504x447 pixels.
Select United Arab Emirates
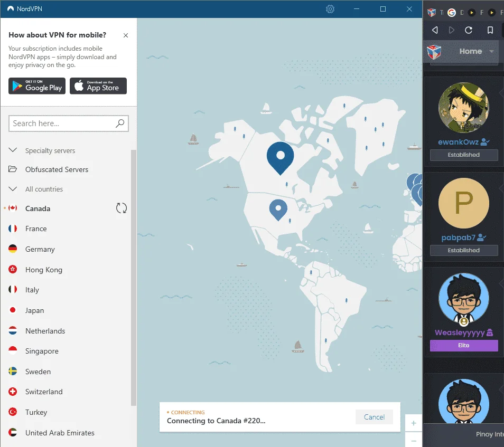[60, 433]
